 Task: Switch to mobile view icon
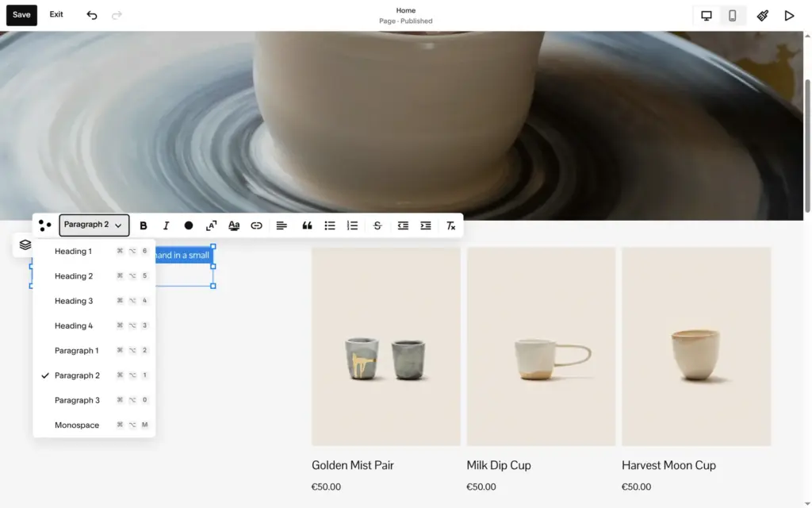click(x=732, y=16)
